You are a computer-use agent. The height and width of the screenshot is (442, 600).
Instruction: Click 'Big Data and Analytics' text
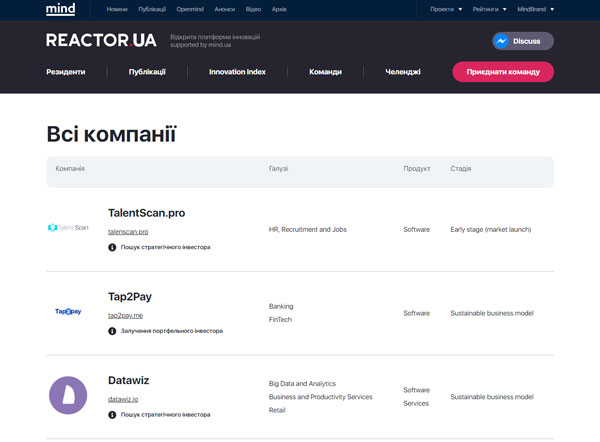point(302,383)
